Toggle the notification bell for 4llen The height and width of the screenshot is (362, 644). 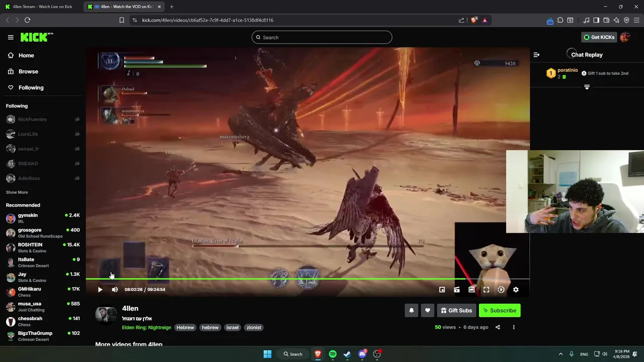pyautogui.click(x=411, y=310)
